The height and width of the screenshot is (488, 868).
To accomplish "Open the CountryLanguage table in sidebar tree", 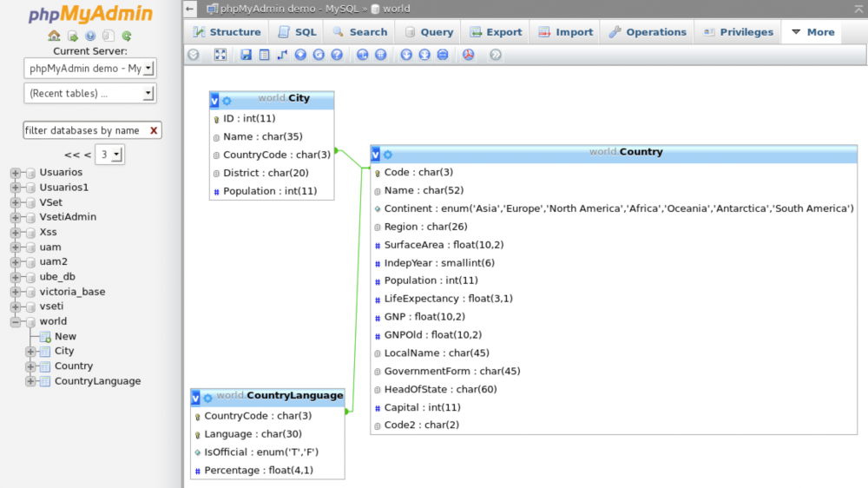I will (97, 381).
